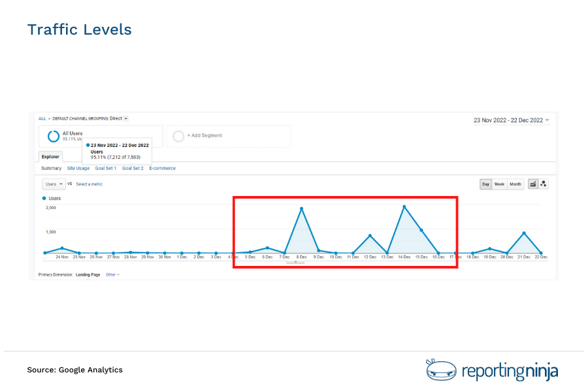Open the E-commerce view
This screenshot has height=392, width=588.
point(163,169)
